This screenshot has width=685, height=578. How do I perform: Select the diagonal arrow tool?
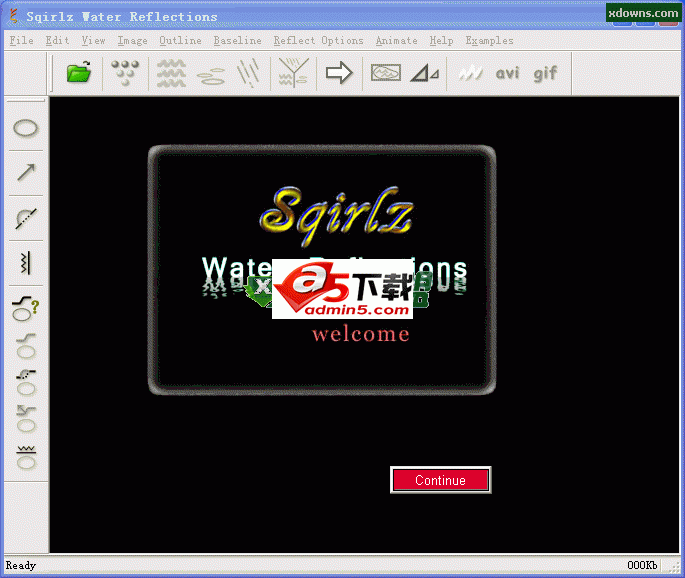tap(26, 172)
